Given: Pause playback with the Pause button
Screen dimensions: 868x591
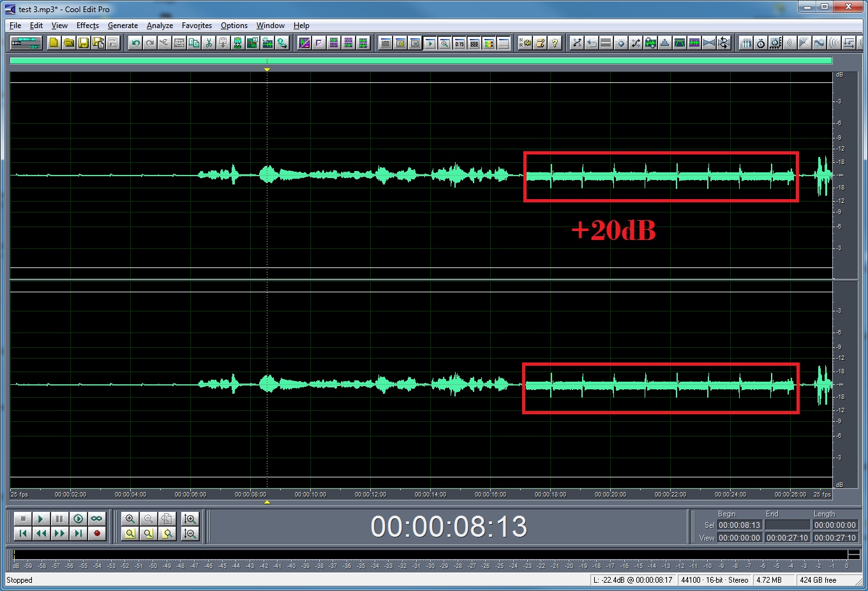Looking at the screenshot, I should (59, 519).
